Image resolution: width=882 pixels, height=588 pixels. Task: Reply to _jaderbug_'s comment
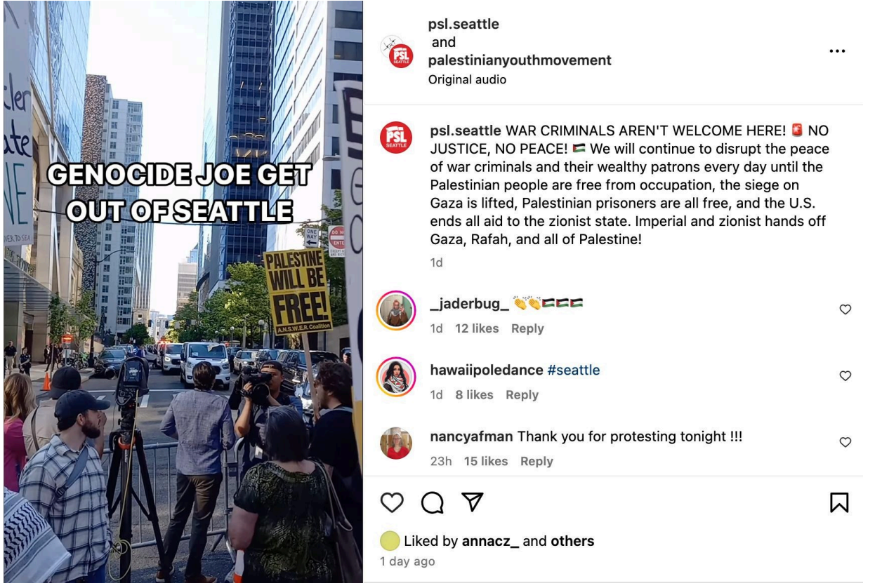527,328
